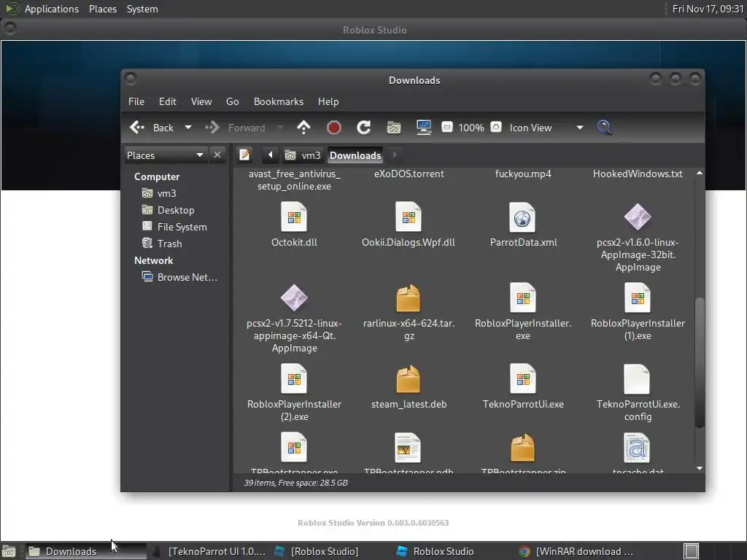Go to vm3 in the path bar
This screenshot has width=747, height=560.
coord(303,155)
